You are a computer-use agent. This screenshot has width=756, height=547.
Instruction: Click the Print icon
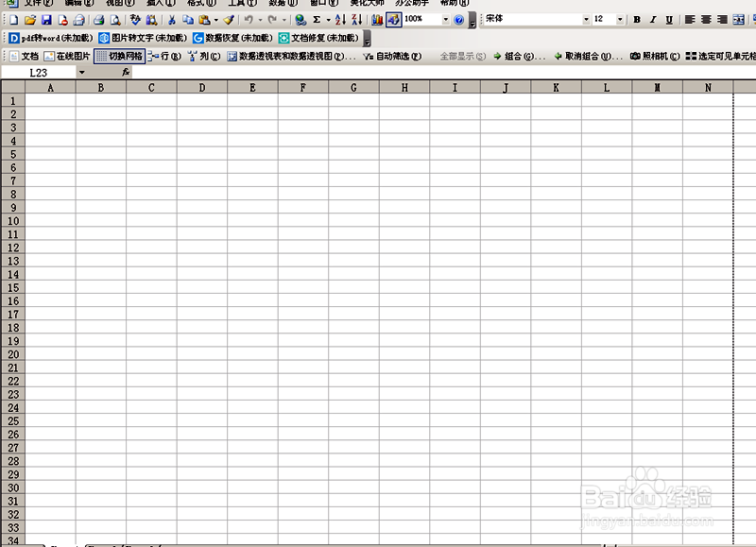click(99, 20)
